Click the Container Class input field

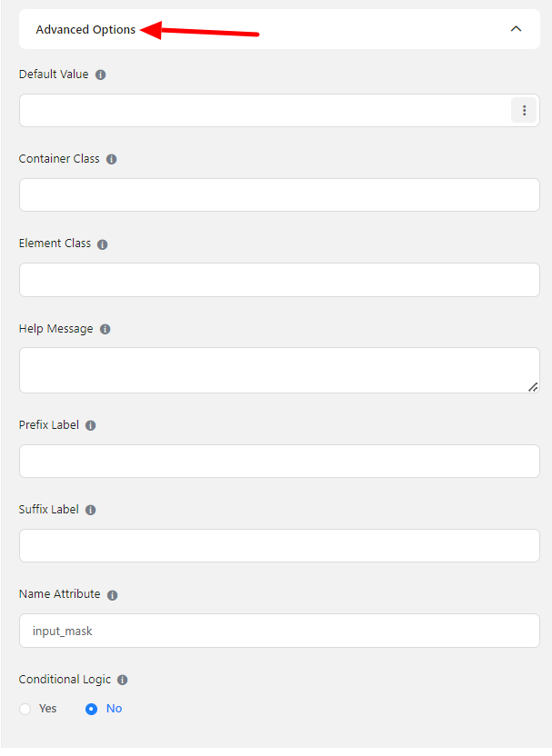coord(279,194)
